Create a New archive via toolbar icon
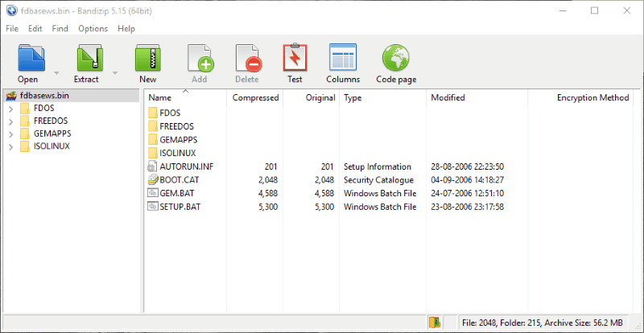The width and height of the screenshot is (644, 333). (148, 58)
